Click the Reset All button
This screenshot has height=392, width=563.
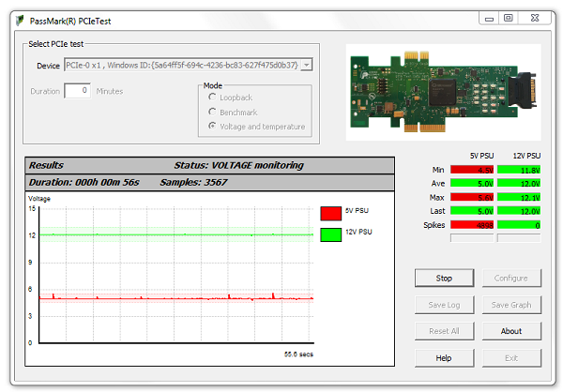pyautogui.click(x=444, y=331)
